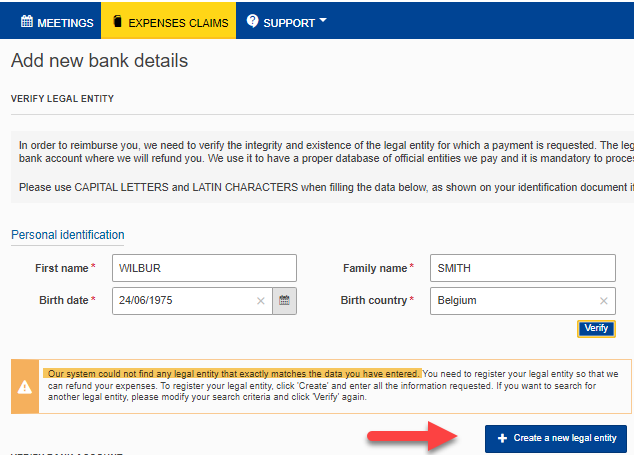Clear the Birth date value
634x455 pixels.
tap(260, 301)
